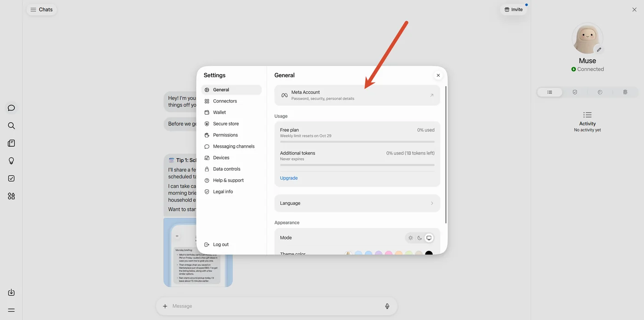Select system mode monitor option
The width and height of the screenshot is (644, 320).
coord(429,238)
